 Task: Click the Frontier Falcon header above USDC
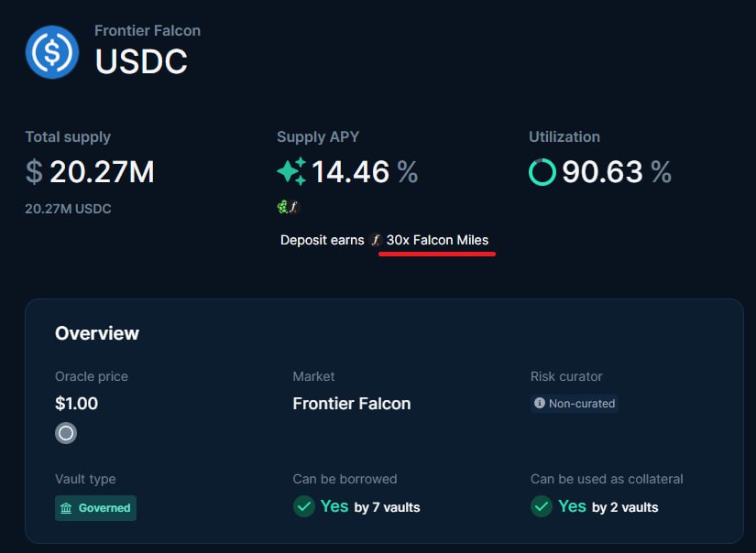[x=148, y=30]
